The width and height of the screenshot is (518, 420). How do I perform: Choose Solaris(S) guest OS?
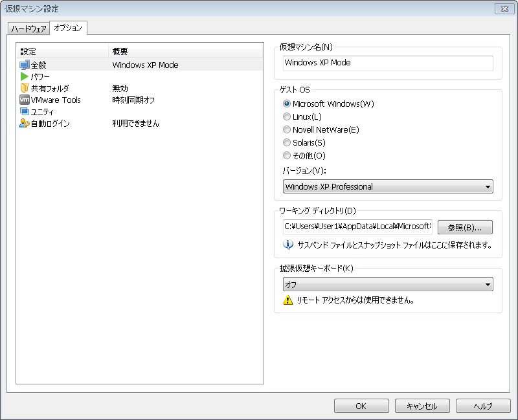pos(286,142)
